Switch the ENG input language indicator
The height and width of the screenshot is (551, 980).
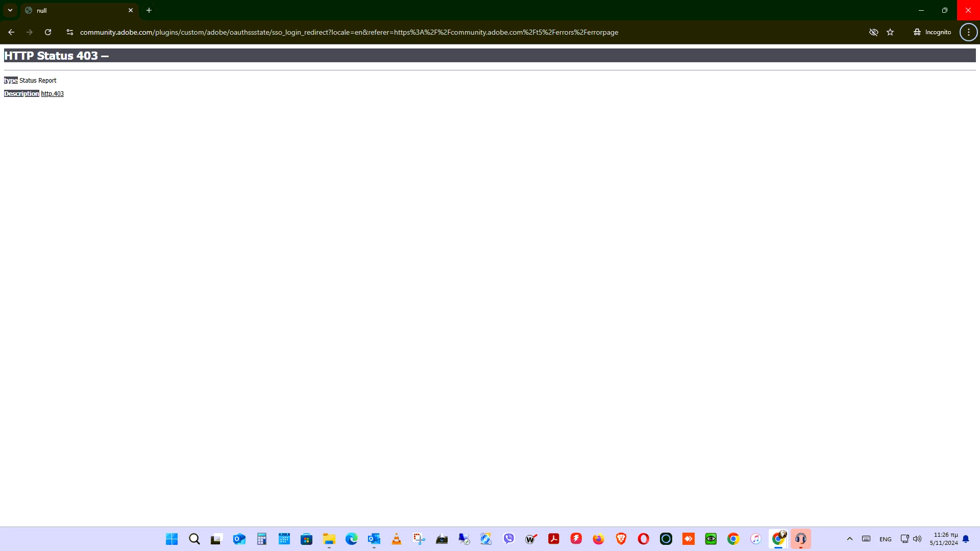(x=886, y=539)
